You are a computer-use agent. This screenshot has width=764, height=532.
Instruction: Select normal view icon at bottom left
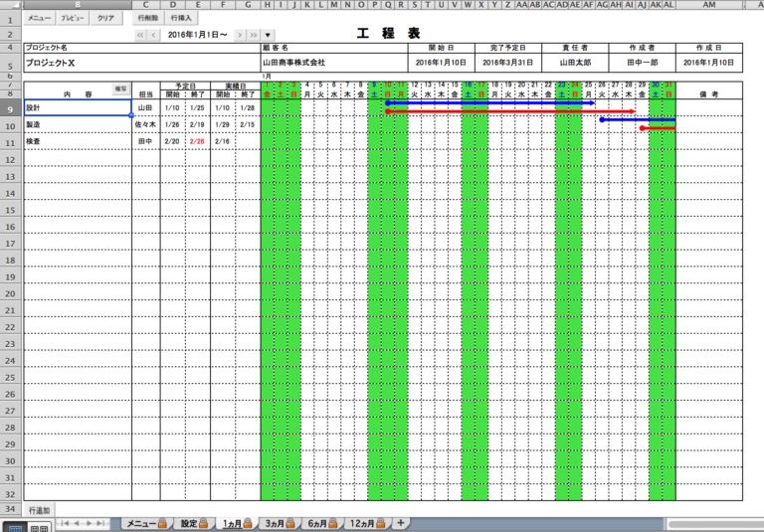(14, 526)
